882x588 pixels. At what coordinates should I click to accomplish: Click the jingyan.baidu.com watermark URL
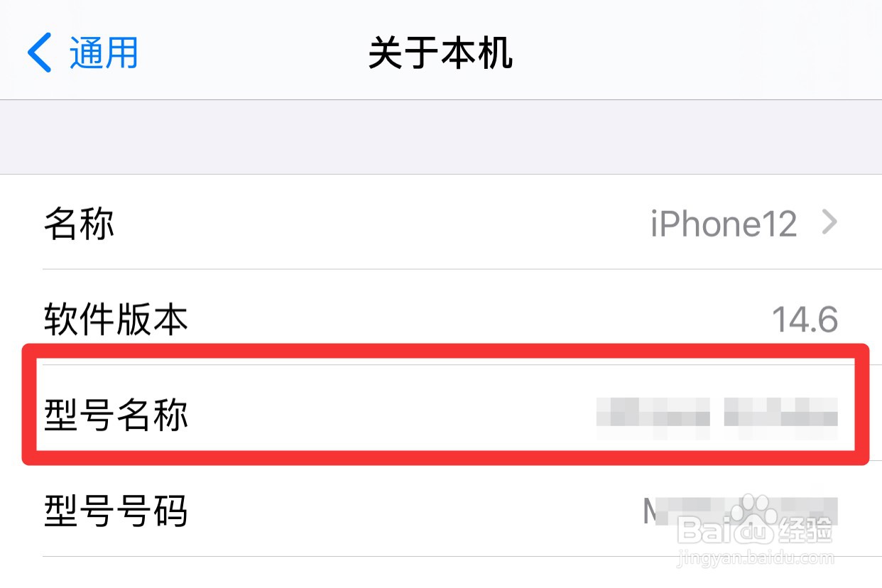coord(756,559)
